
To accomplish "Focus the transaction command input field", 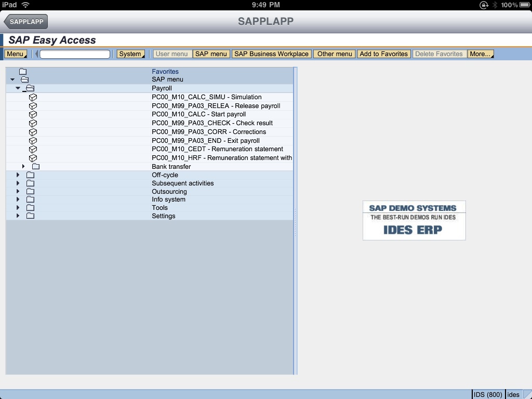I will [x=75, y=54].
